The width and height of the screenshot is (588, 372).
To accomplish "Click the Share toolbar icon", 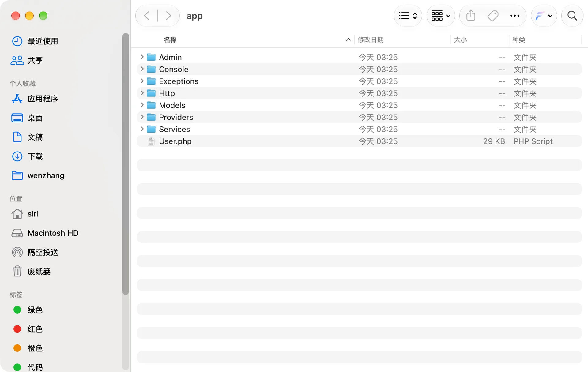I will [x=471, y=16].
